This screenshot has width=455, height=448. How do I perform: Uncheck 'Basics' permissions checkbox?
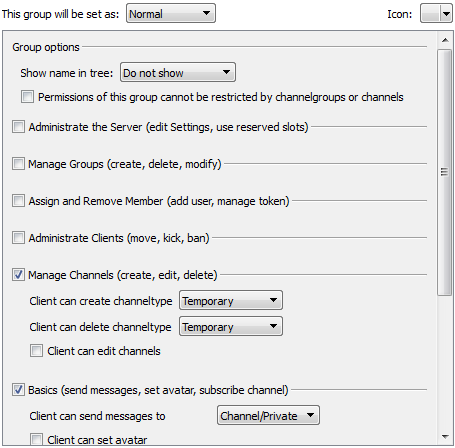pyautogui.click(x=18, y=390)
